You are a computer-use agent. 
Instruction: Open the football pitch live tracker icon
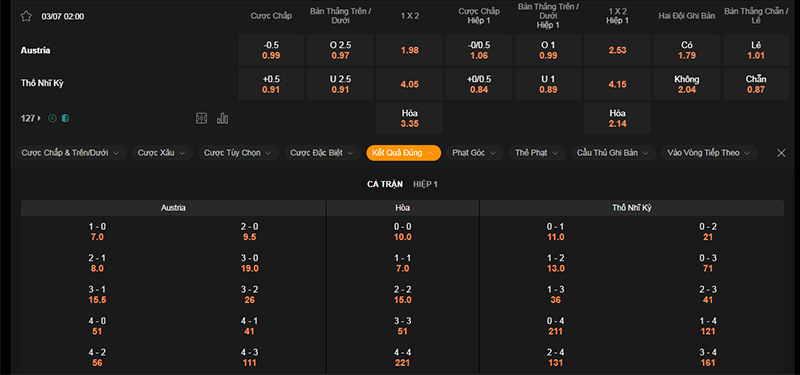(x=202, y=118)
